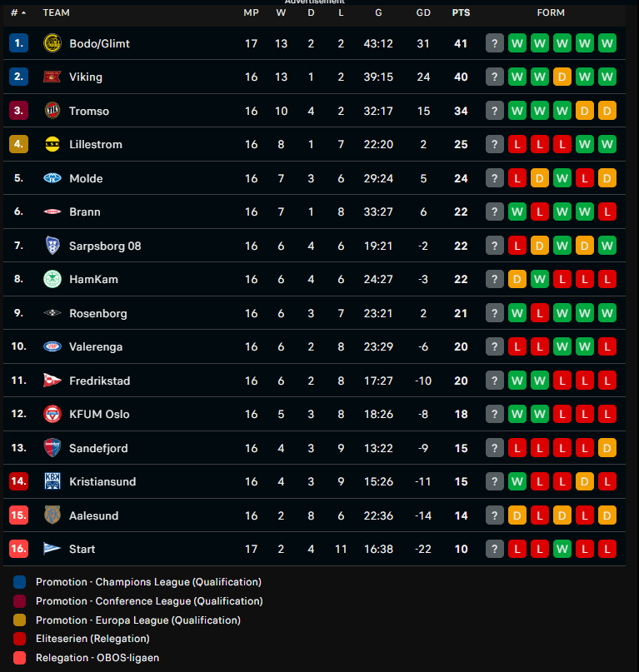Click Viking's orange D form badge
This screenshot has width=639, height=672.
click(x=562, y=77)
